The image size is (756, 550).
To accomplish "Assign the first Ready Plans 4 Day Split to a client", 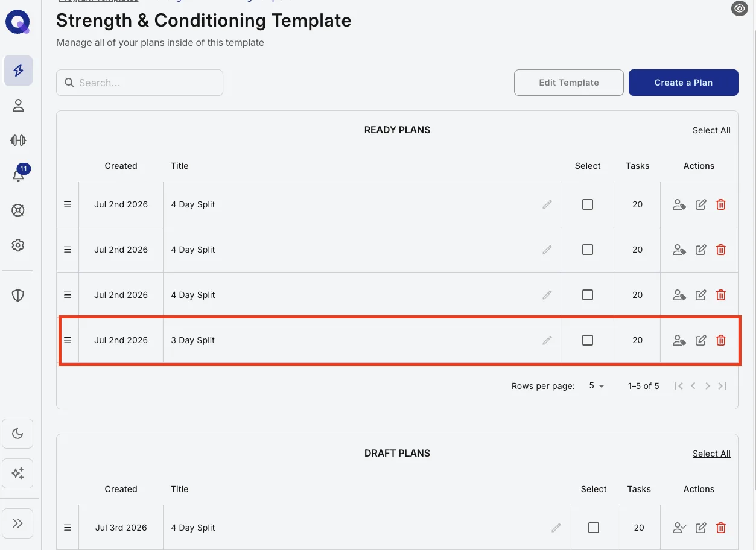I will pyautogui.click(x=679, y=204).
